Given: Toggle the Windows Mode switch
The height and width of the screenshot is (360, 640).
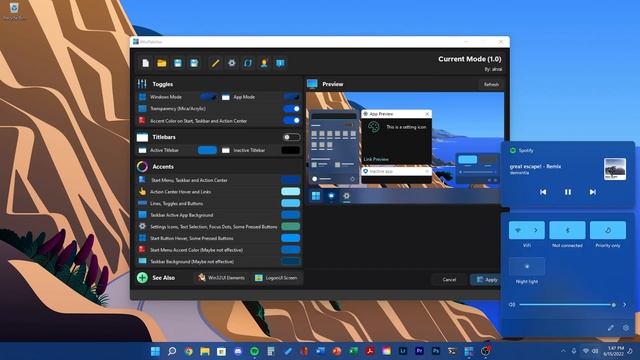Looking at the screenshot, I should [208, 97].
